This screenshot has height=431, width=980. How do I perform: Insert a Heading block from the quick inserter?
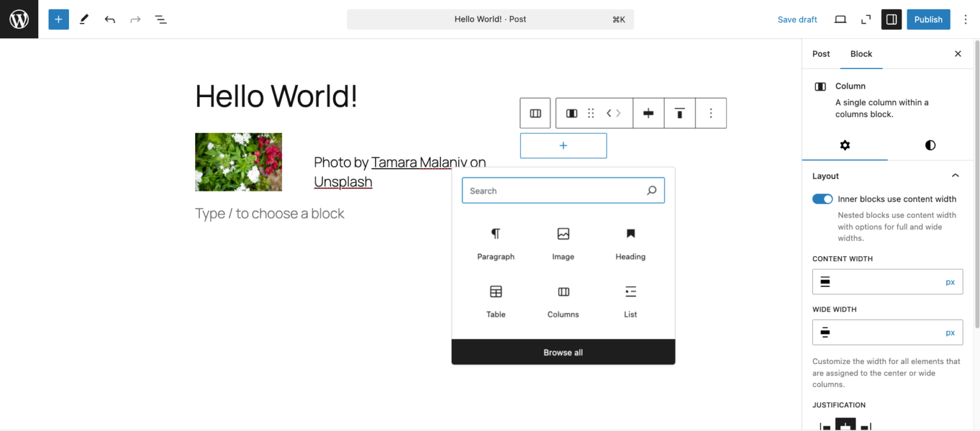pos(630,243)
